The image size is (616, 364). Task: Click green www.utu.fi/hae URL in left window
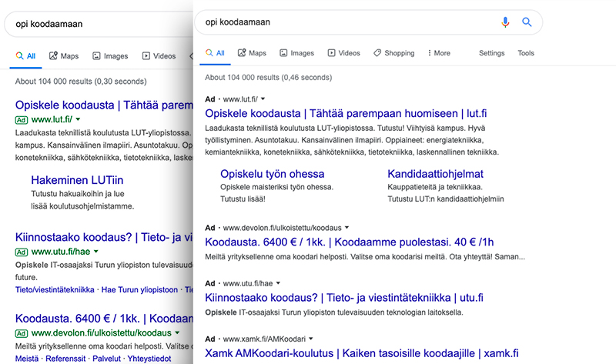pyautogui.click(x=61, y=252)
